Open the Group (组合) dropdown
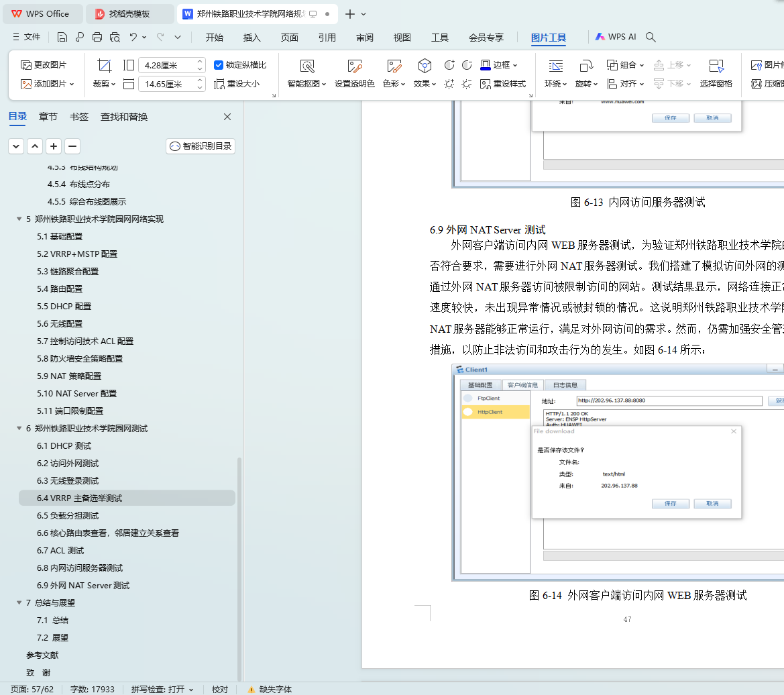The image size is (784, 695). 625,65
